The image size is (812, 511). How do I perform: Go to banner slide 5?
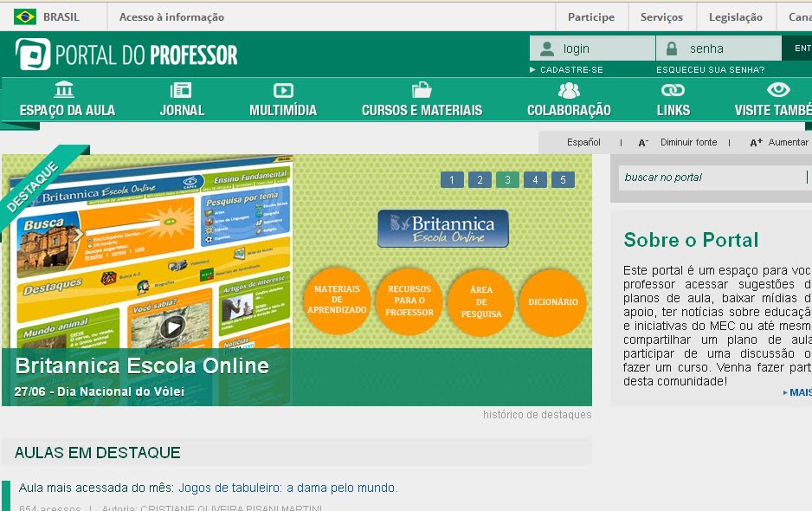pos(563,180)
